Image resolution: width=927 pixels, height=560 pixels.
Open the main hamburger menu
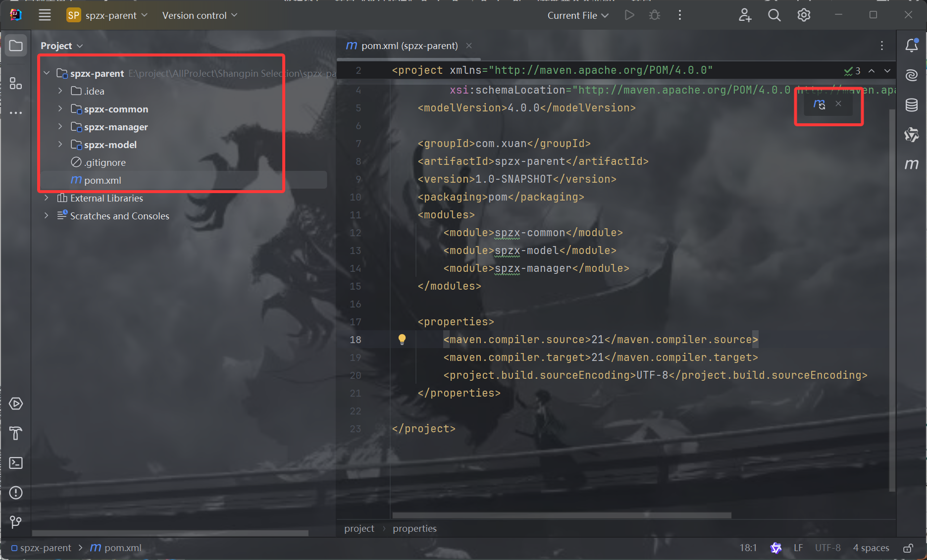tap(45, 15)
